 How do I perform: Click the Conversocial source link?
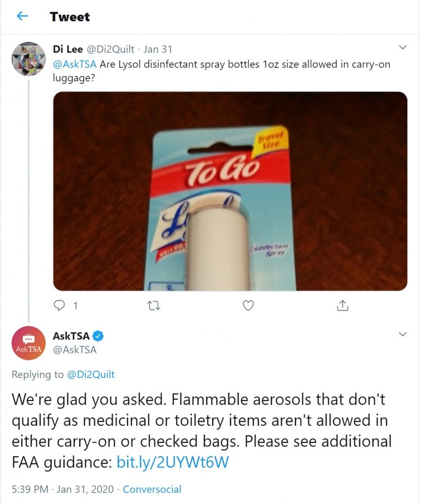pyautogui.click(x=152, y=489)
